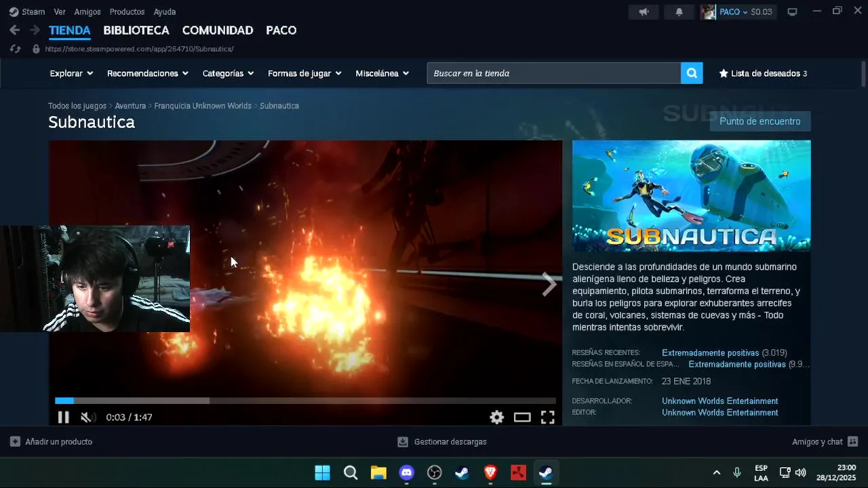Open the Todos los juegos breadcrumb

click(77, 106)
